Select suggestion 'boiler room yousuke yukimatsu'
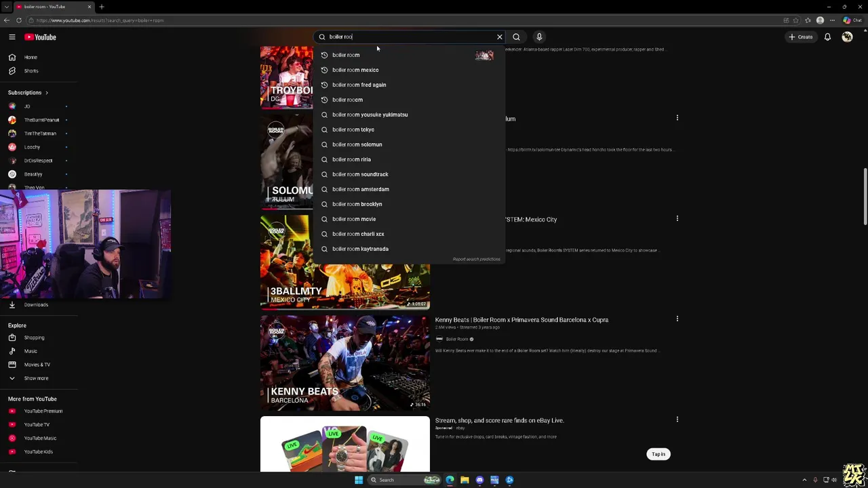 (x=409, y=115)
